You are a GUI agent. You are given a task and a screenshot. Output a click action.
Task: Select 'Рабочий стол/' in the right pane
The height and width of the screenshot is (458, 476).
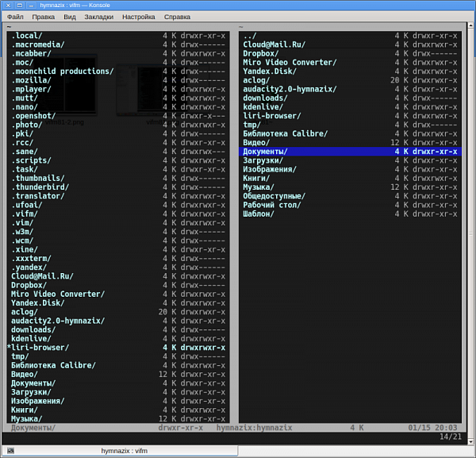click(x=350, y=205)
